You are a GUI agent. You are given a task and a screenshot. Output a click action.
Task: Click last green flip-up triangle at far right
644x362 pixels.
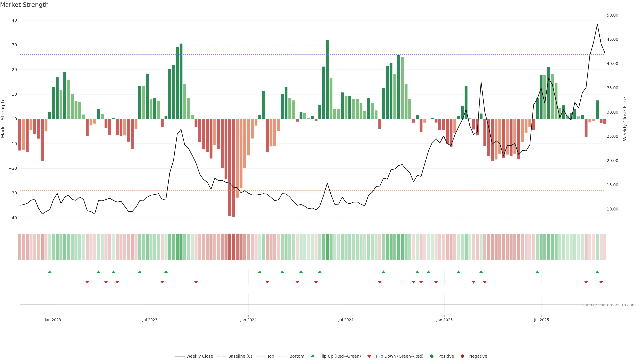coord(597,272)
